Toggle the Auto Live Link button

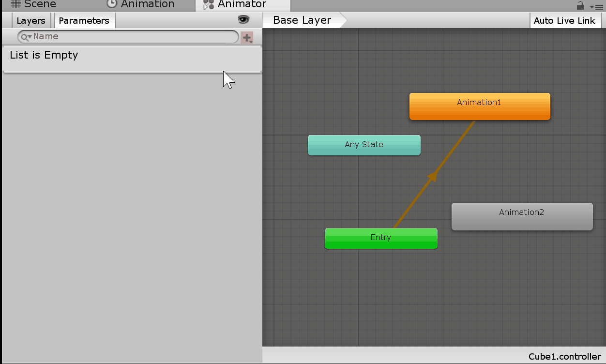click(x=564, y=21)
